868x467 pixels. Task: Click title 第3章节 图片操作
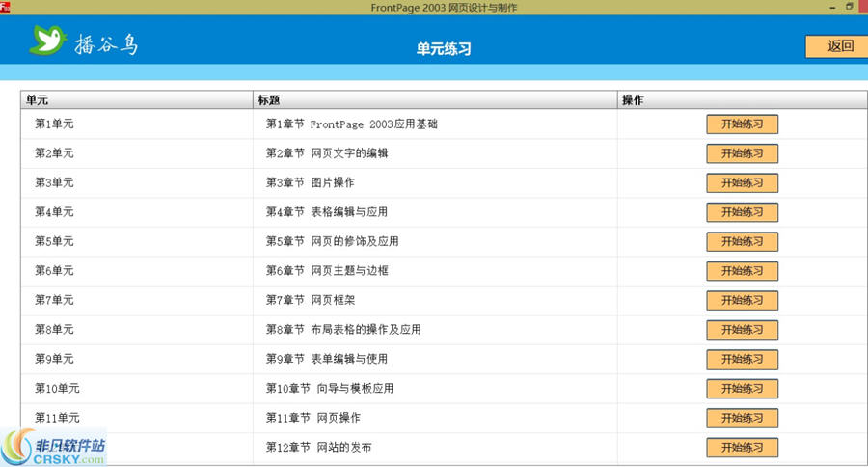(x=310, y=182)
